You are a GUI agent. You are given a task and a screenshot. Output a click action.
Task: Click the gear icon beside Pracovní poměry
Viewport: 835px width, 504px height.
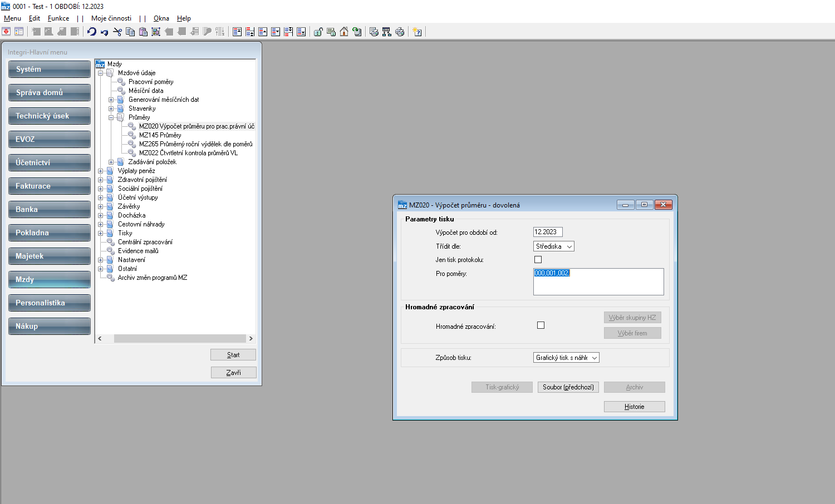coord(121,82)
